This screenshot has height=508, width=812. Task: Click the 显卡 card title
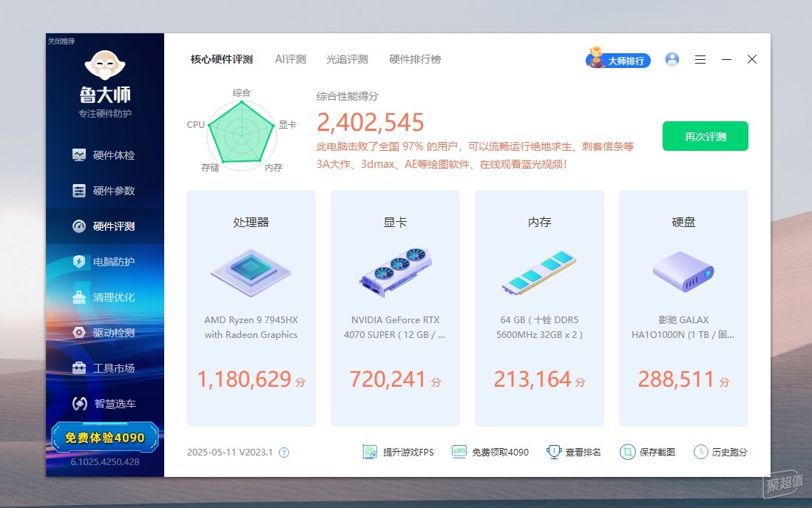coord(395,222)
